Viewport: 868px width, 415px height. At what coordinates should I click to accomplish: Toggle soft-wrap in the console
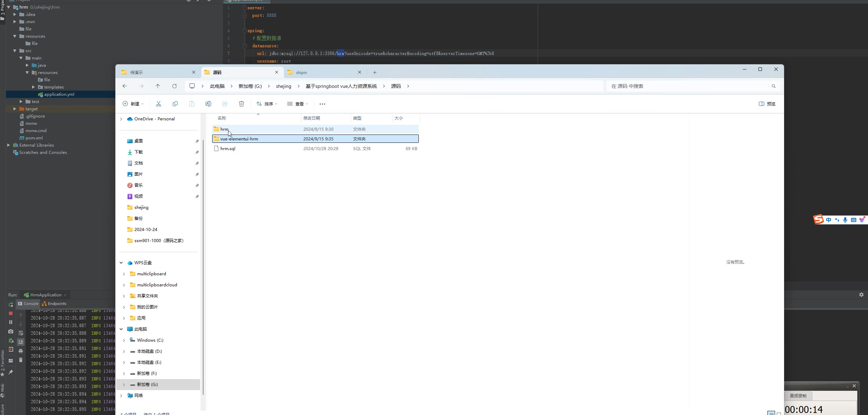(x=21, y=333)
